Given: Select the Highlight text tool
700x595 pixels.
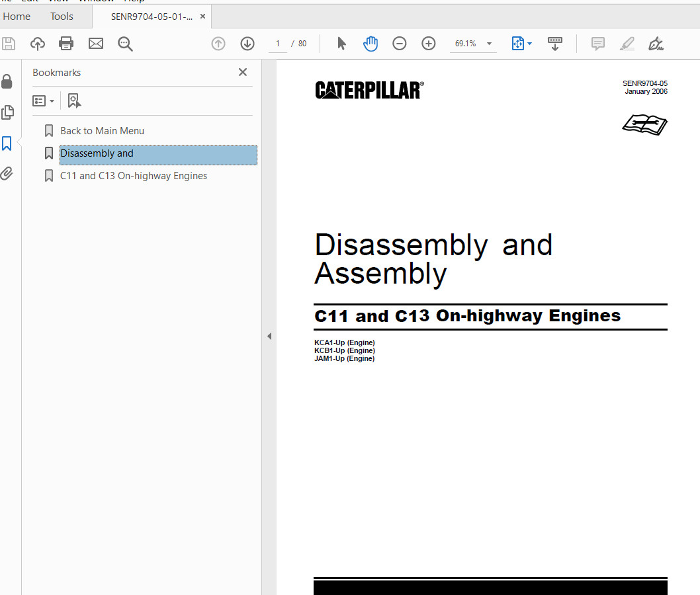Looking at the screenshot, I should 627,44.
